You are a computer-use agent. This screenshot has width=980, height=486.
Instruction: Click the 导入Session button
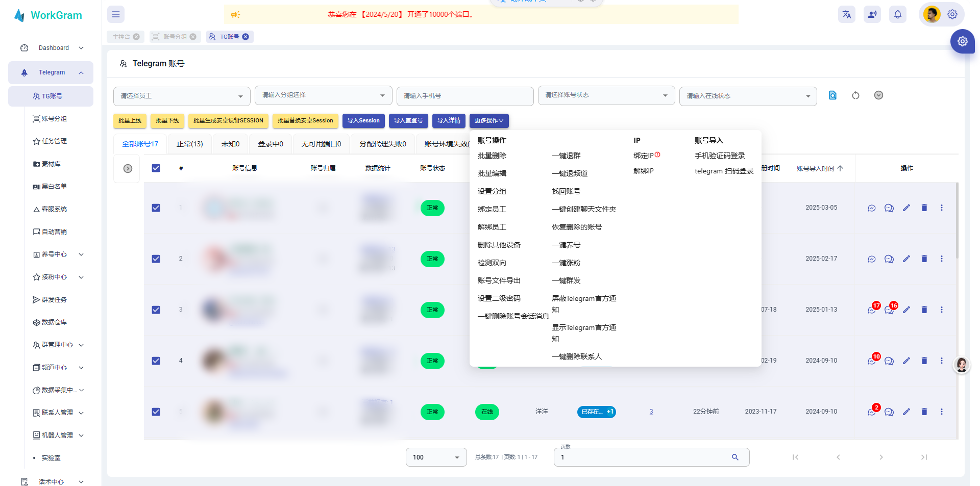[363, 120]
